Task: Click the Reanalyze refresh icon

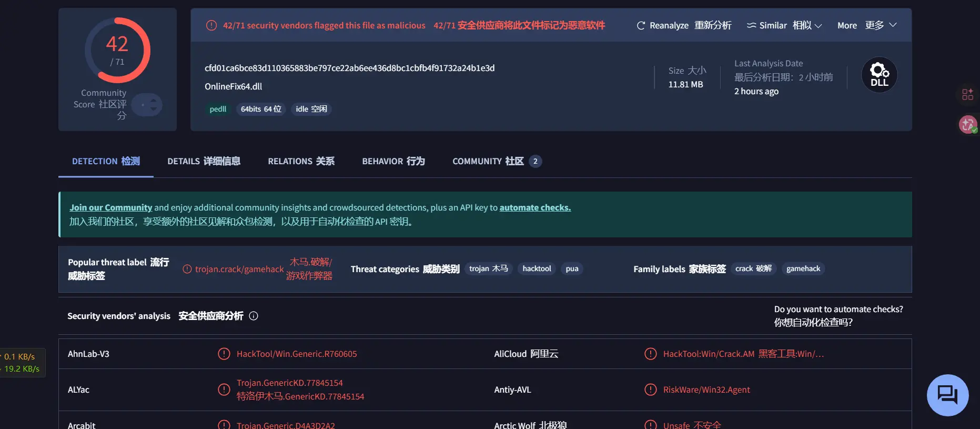Action: click(641, 26)
